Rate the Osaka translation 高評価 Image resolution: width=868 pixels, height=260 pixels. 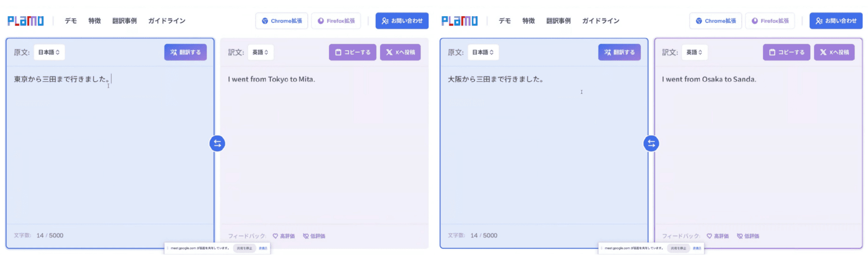pyautogui.click(x=718, y=236)
